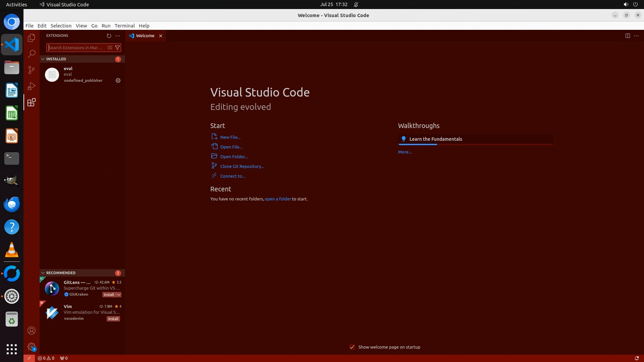This screenshot has width=644, height=362.
Task: Click the eval extension manage gear
Action: 118,80
